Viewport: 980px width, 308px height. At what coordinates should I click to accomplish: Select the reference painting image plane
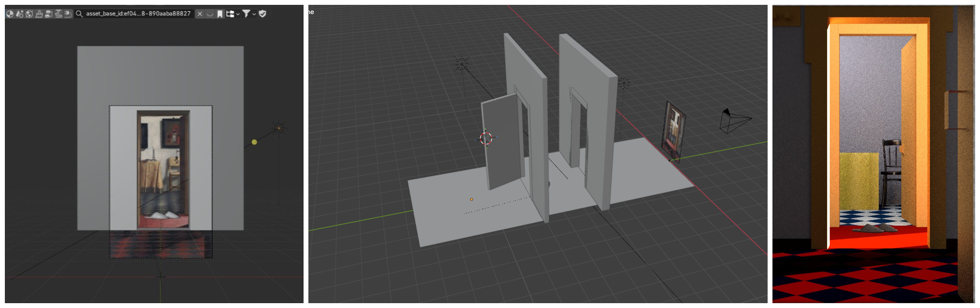675,131
